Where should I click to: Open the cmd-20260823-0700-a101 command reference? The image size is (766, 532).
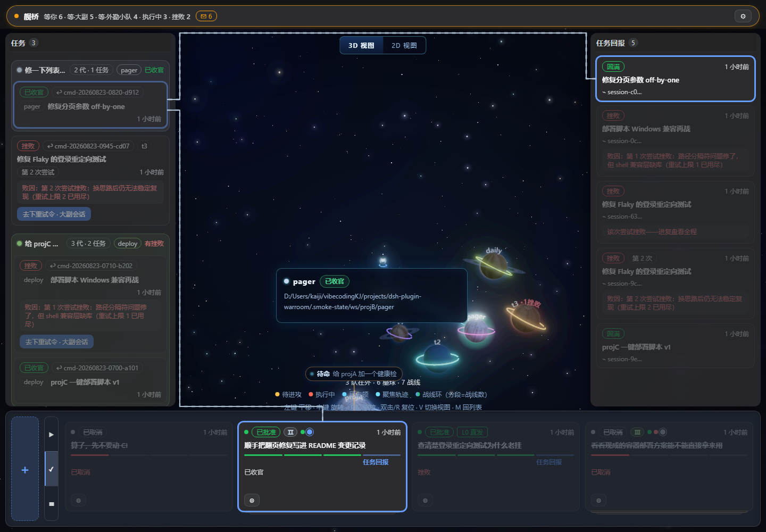click(97, 368)
